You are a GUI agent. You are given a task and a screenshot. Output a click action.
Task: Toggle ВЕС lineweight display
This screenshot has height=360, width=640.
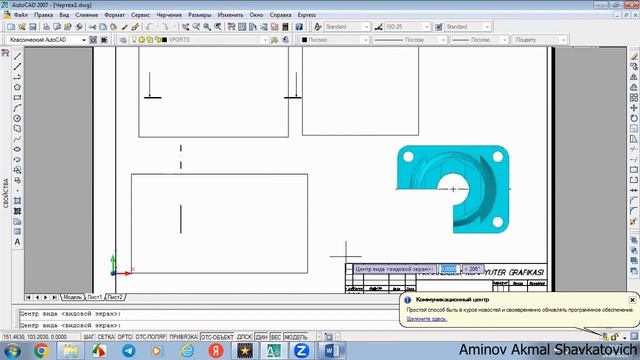276,337
